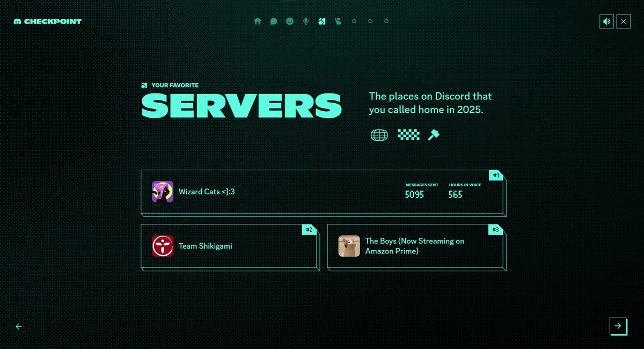
Task: Click the #2 rank badge
Action: point(309,229)
